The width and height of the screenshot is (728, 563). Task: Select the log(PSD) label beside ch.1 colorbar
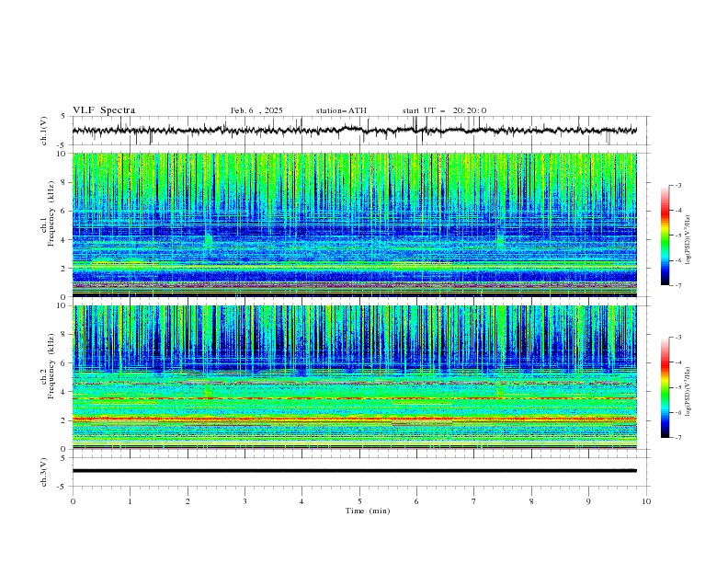point(688,240)
